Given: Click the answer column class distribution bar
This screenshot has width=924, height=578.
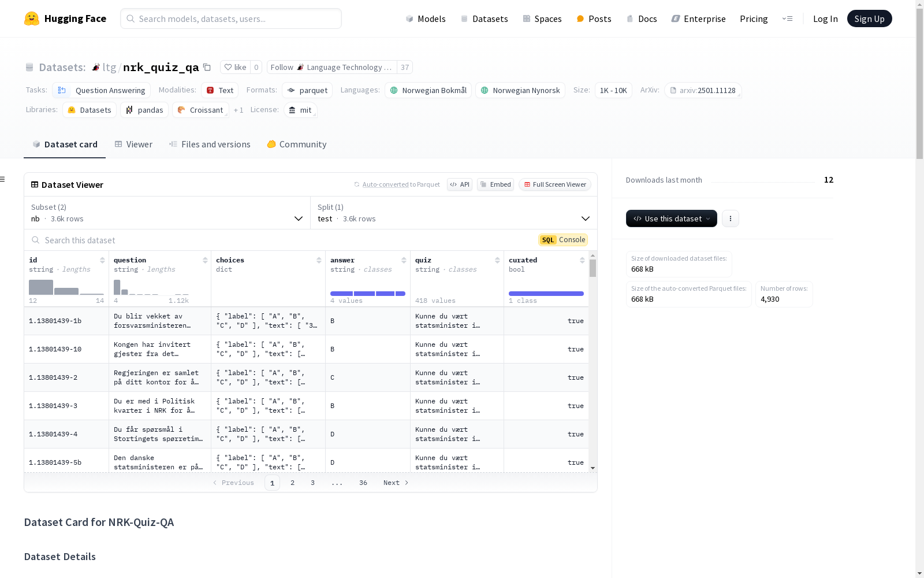Looking at the screenshot, I should (x=367, y=294).
